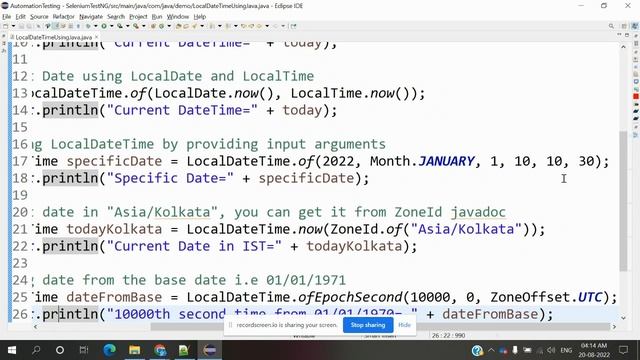Click the cursor position 26 : 22 : 990 status
640x360 pixels.
tap(449, 336)
